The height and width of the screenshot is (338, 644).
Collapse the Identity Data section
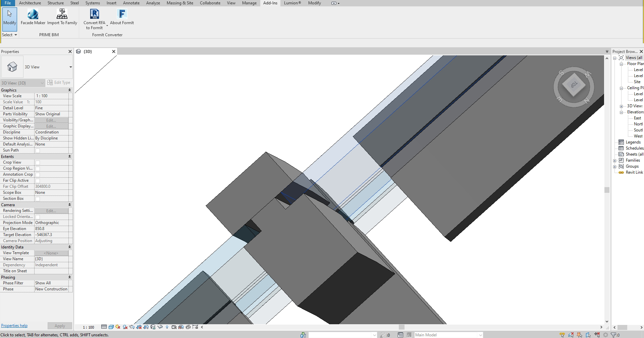tap(70, 247)
